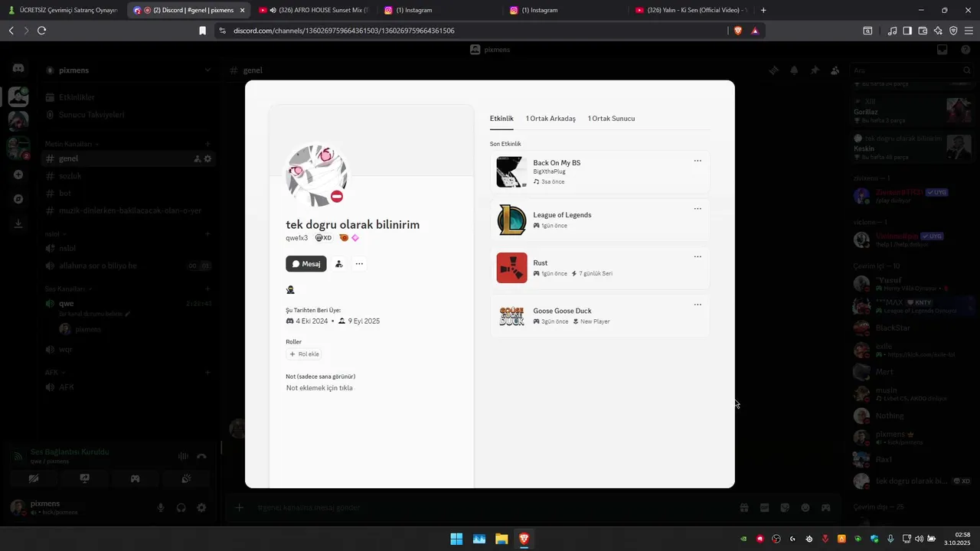Open the three-dot menu next to Mesaj
The width and height of the screenshot is (980, 551).
359,264
